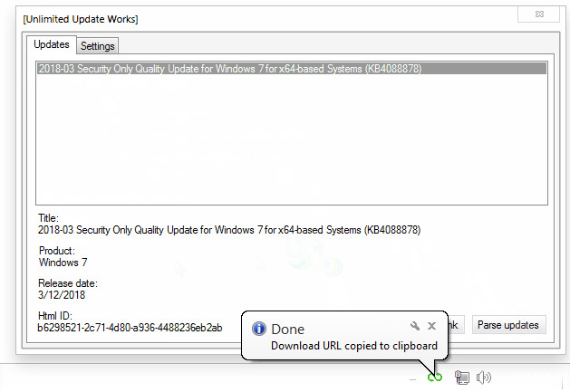Viewport: 570px width, 392px height.
Task: Click the partially hidden button left of Parse updates
Action: point(455,325)
